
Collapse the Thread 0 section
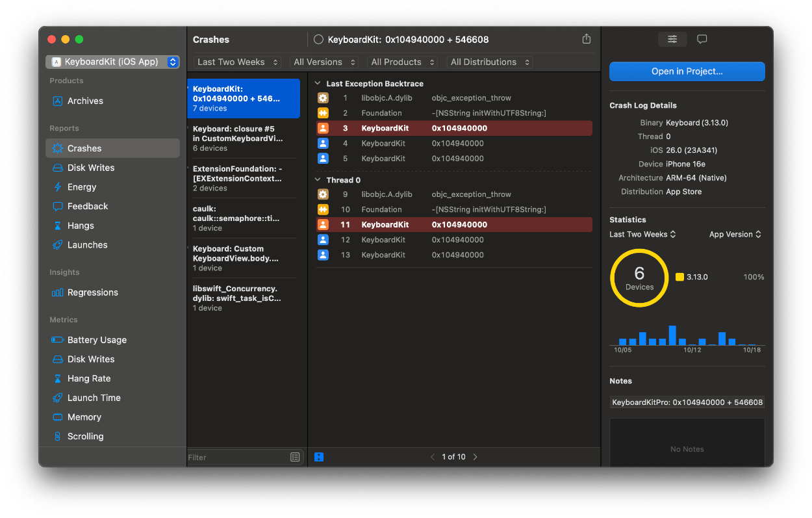click(318, 180)
